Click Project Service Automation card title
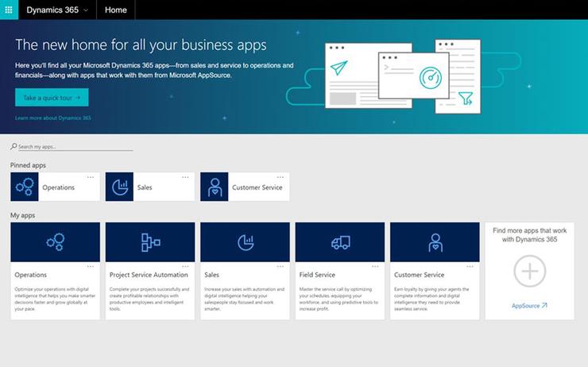Image resolution: width=588 pixels, height=367 pixels. [149, 275]
